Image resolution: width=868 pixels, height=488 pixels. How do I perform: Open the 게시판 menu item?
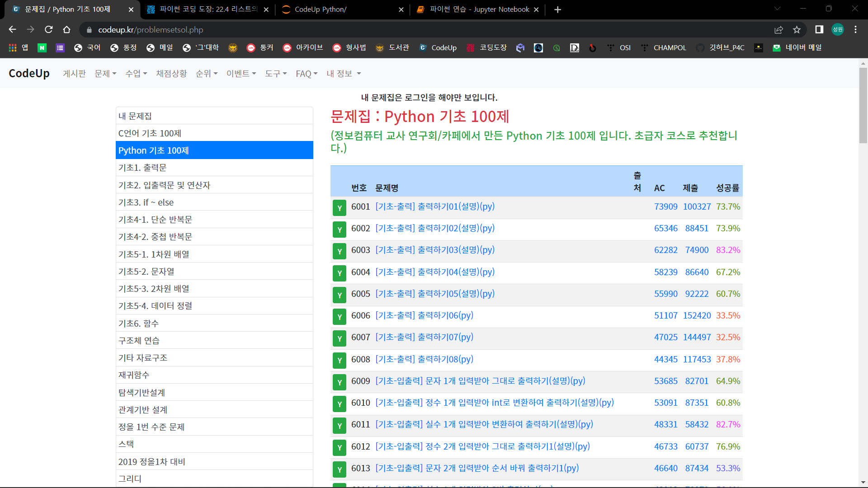click(x=74, y=73)
